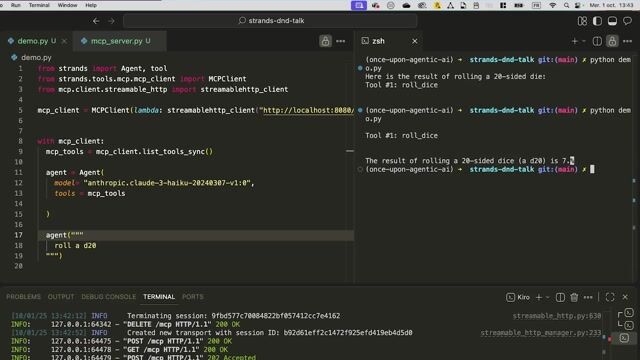Open the Run menu
This screenshot has width=640, height=360.
[16, 5]
